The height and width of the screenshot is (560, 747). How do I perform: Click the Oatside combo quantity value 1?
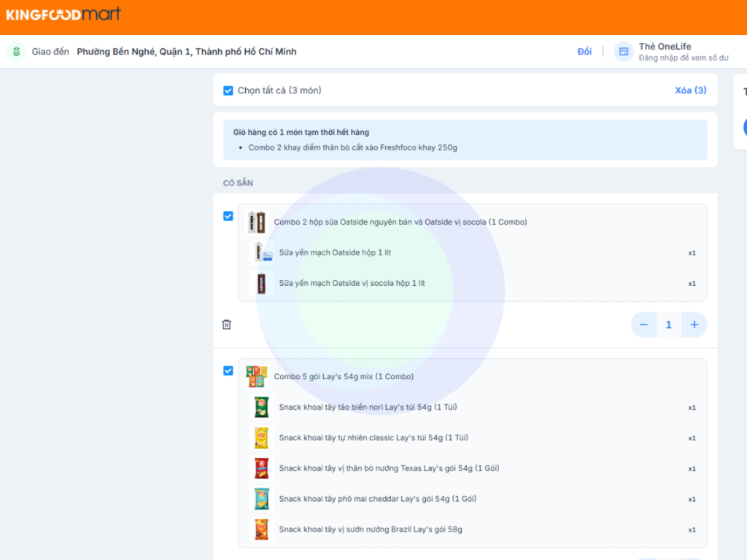click(669, 324)
